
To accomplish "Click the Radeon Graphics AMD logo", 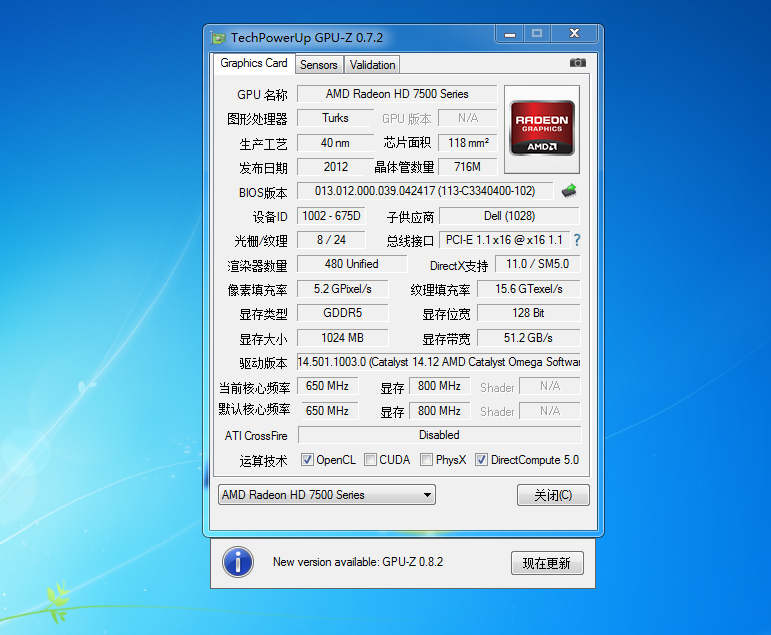I will pyautogui.click(x=543, y=127).
